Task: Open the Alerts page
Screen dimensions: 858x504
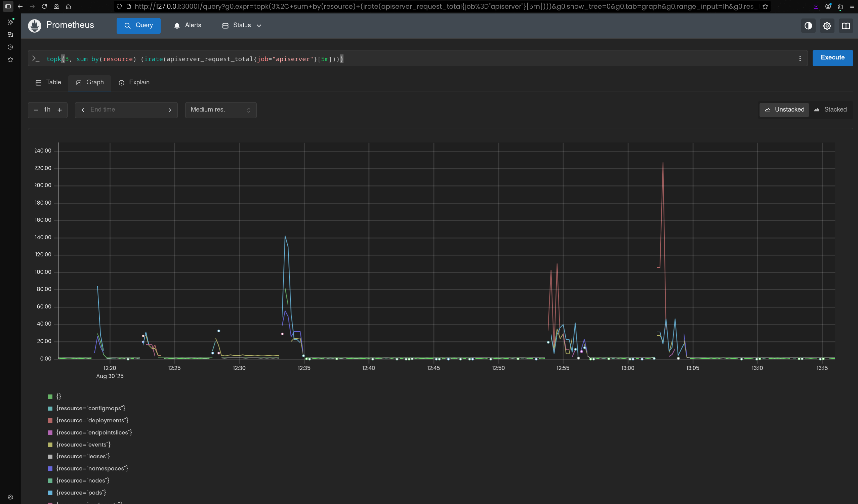Action: tap(188, 26)
